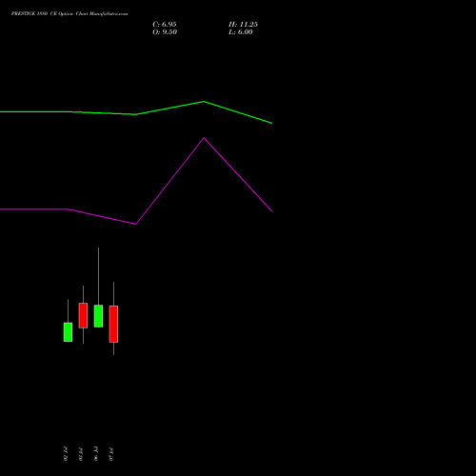Image resolution: width=476 pixels, height=476 pixels.
Task: Click the '02 Jul' date axis label
Action: click(x=66, y=454)
